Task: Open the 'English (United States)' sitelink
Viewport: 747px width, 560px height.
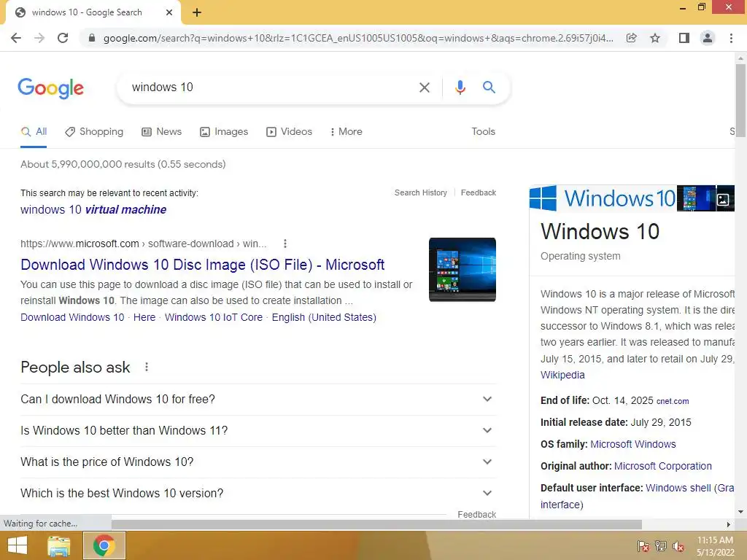Action: click(324, 317)
